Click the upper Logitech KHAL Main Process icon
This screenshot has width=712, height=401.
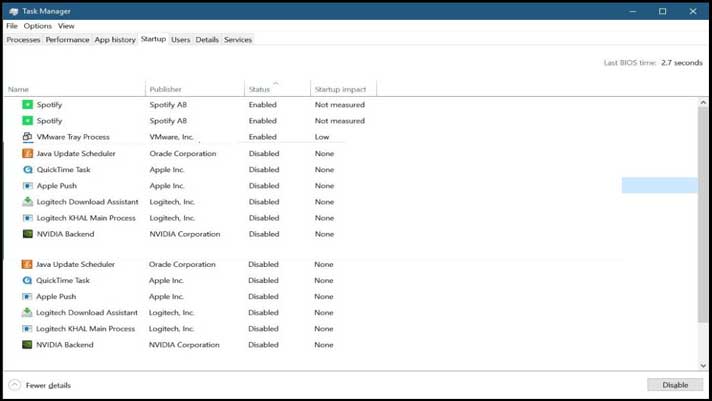coord(27,218)
